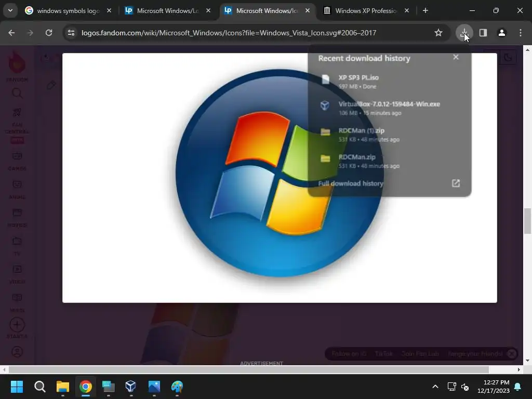Bookmark this page with the star icon
The image size is (532, 399).
(x=438, y=33)
